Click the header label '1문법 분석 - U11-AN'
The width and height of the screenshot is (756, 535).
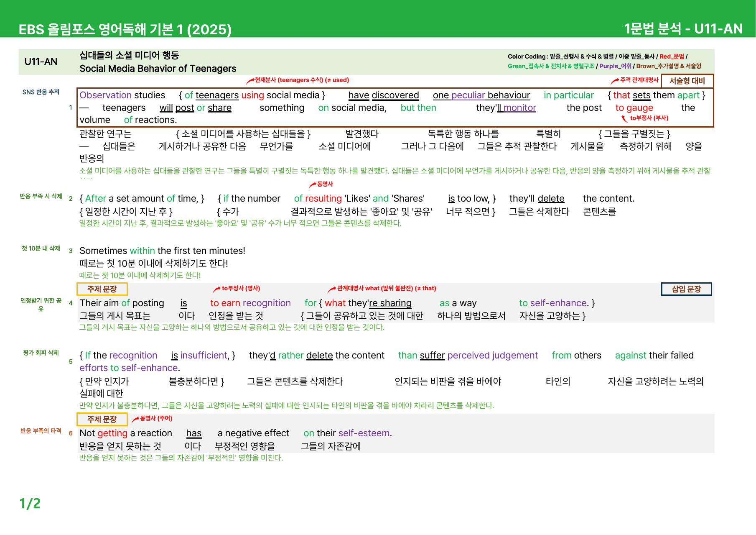click(683, 28)
